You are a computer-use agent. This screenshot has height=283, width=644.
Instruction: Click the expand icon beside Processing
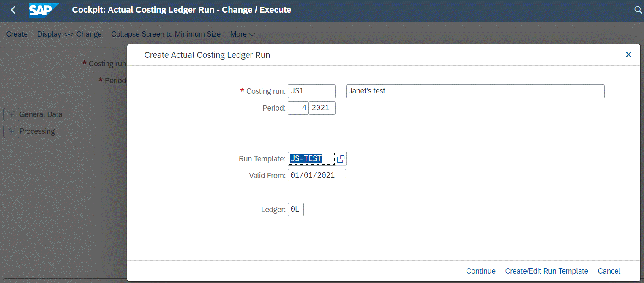11,131
